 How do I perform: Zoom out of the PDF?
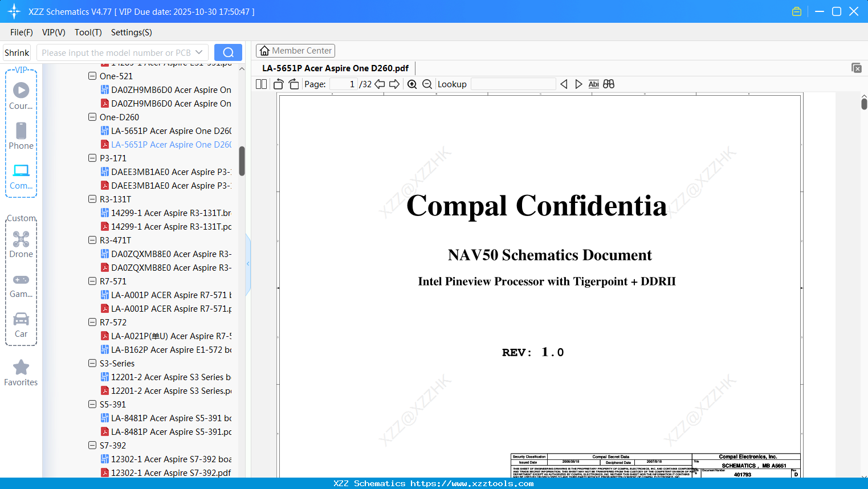coord(427,84)
